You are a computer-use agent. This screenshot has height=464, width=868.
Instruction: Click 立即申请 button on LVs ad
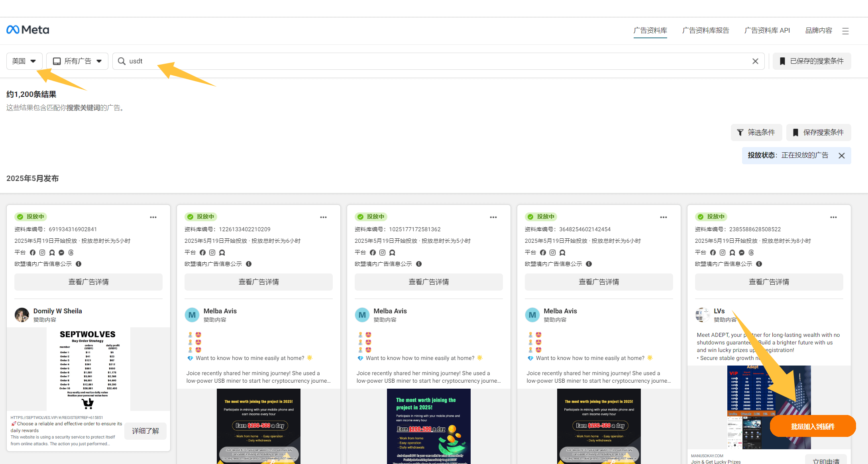[x=826, y=460]
